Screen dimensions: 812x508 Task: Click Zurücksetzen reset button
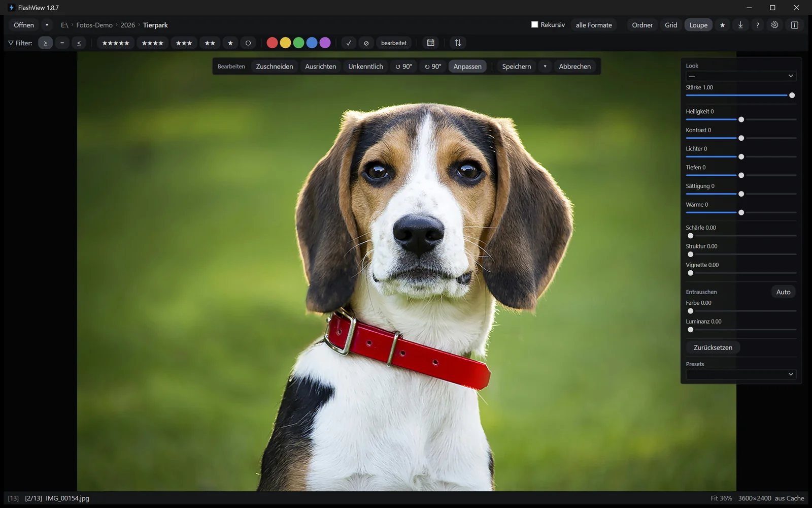713,347
